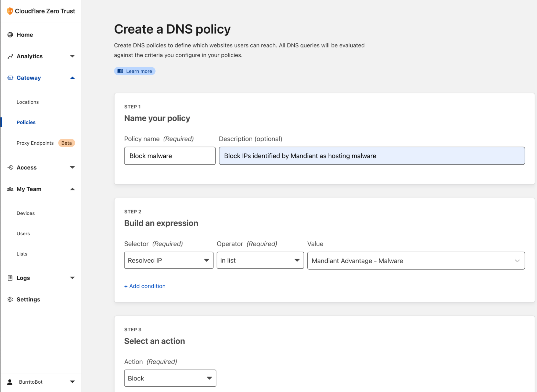This screenshot has height=392, width=537.
Task: Open Lists under My Team
Action: coord(22,254)
